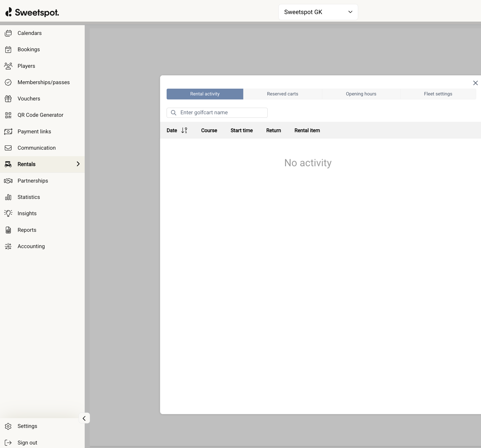Open the Fleet settings tab
The height and width of the screenshot is (448, 481).
pos(438,94)
